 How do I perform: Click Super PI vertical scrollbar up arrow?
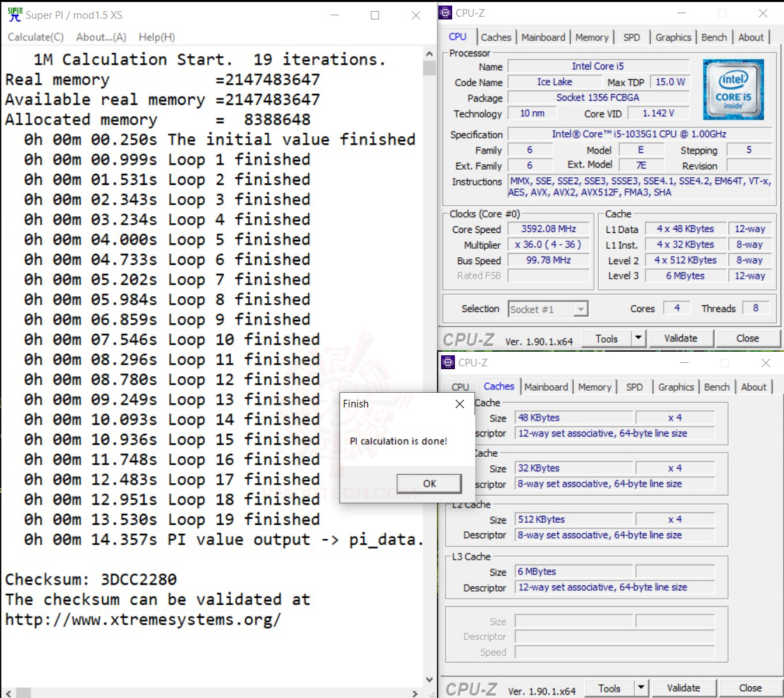coord(429,54)
